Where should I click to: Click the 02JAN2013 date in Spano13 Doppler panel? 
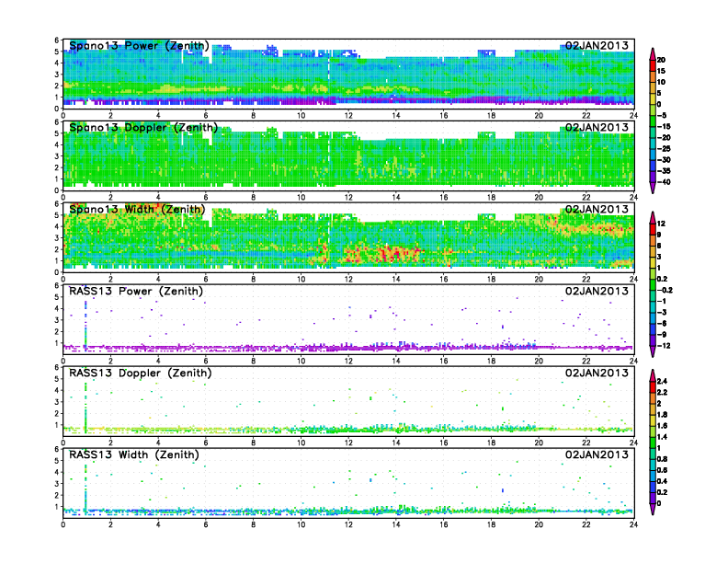(x=597, y=127)
